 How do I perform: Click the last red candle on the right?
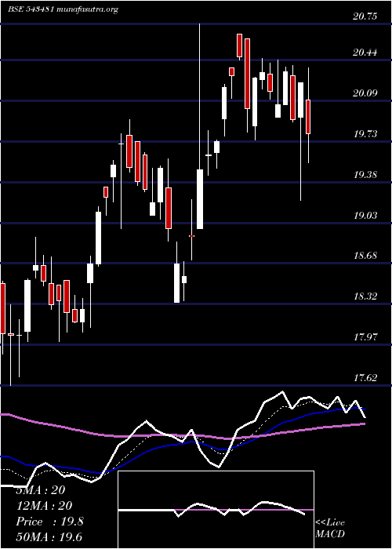click(x=308, y=117)
